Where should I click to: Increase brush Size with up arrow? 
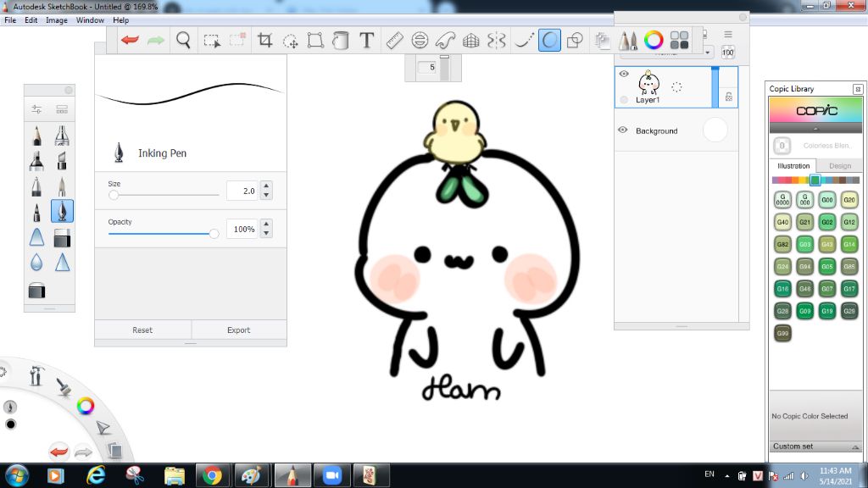point(266,186)
